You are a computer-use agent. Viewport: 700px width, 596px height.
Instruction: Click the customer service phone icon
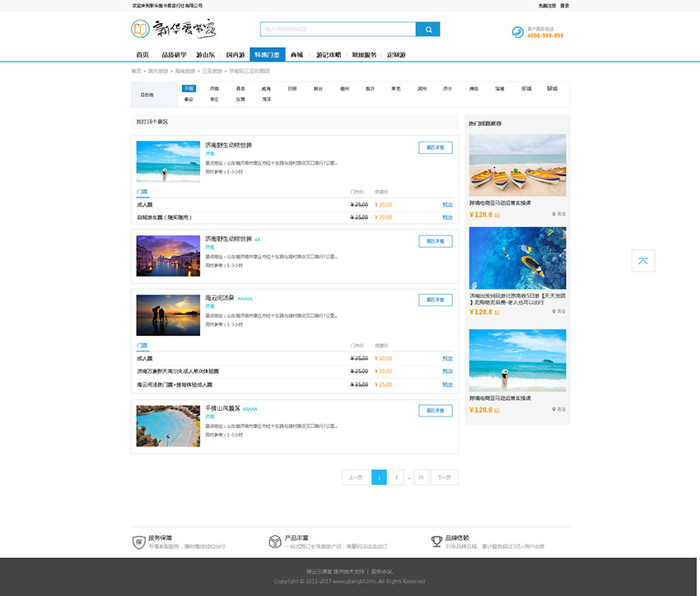(517, 32)
